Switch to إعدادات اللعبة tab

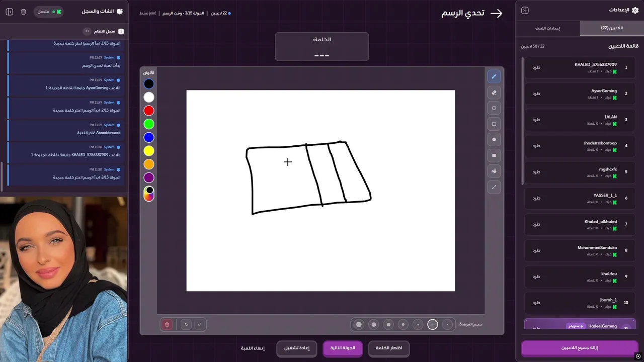point(548,28)
